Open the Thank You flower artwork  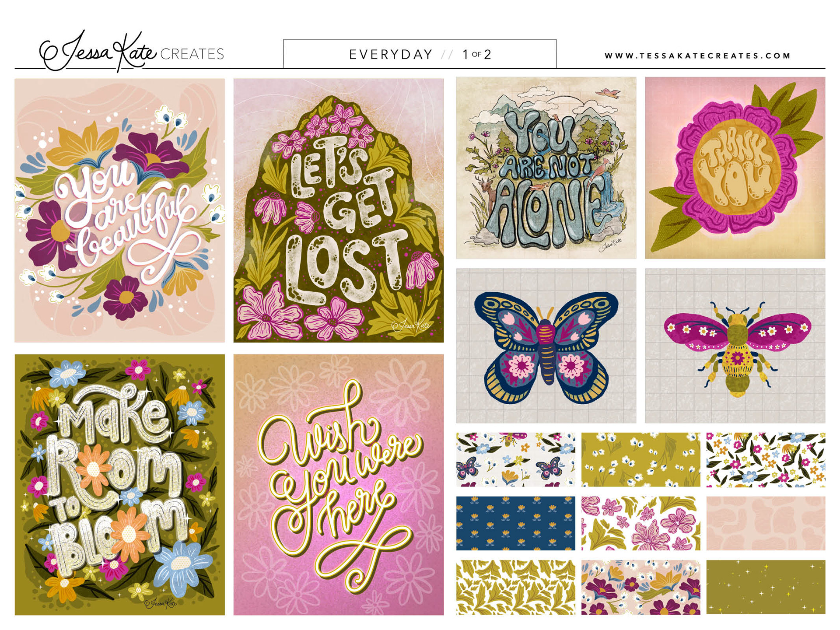pos(735,168)
